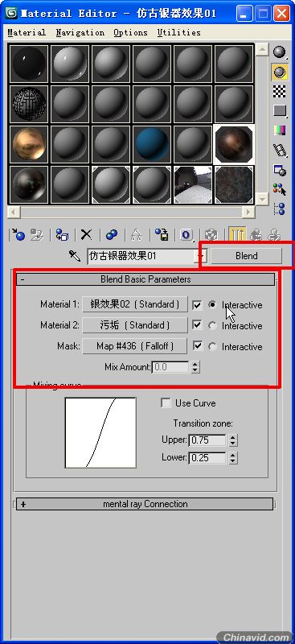
Task: Click the Map #436 (Falloff) mask button
Action: tap(135, 346)
